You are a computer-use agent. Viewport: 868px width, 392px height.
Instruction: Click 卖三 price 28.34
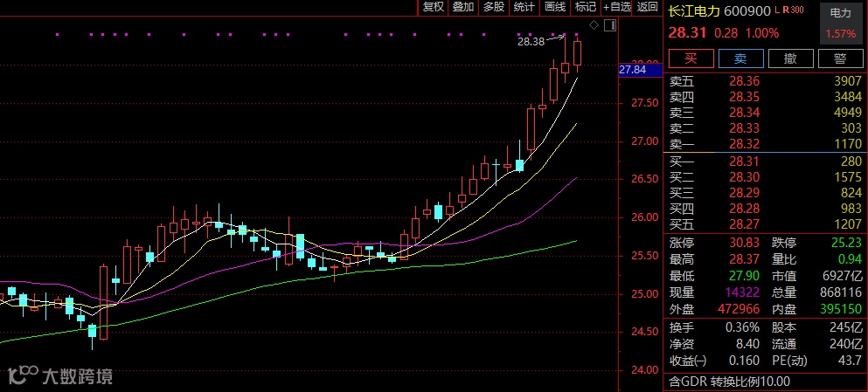[744, 113]
